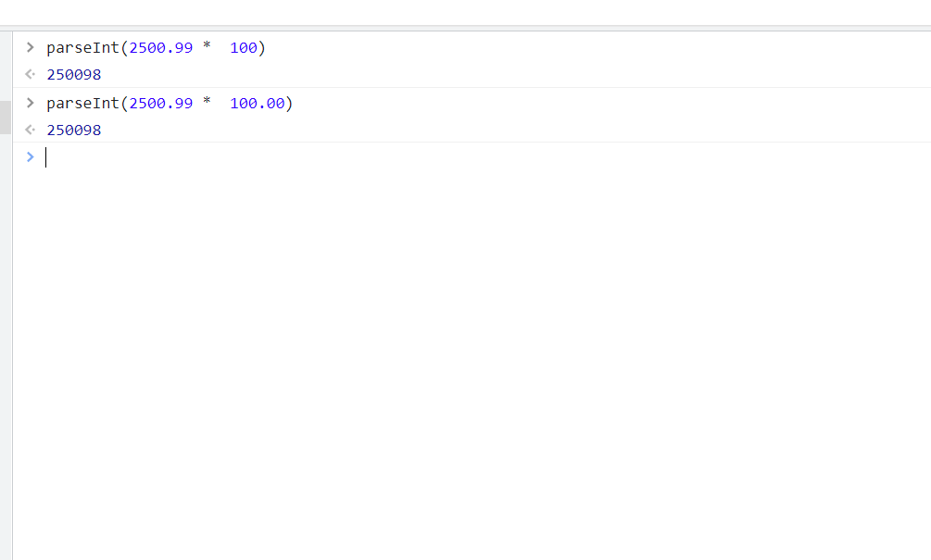Click the return arrow icon beside second 250098
The image size is (931, 560).
coord(31,130)
